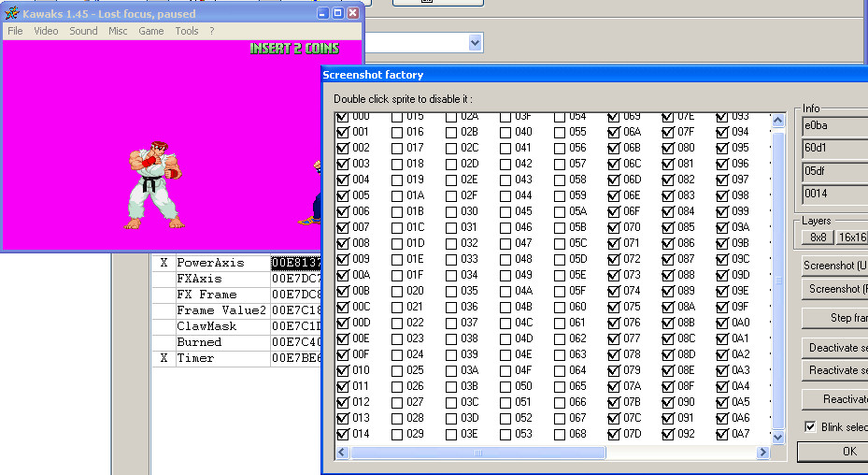Click the X mark beside PowerAxis

point(164,263)
